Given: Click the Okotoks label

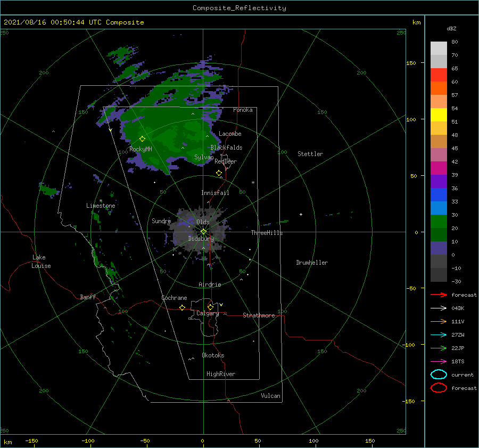Looking at the screenshot, I should click(x=213, y=355).
